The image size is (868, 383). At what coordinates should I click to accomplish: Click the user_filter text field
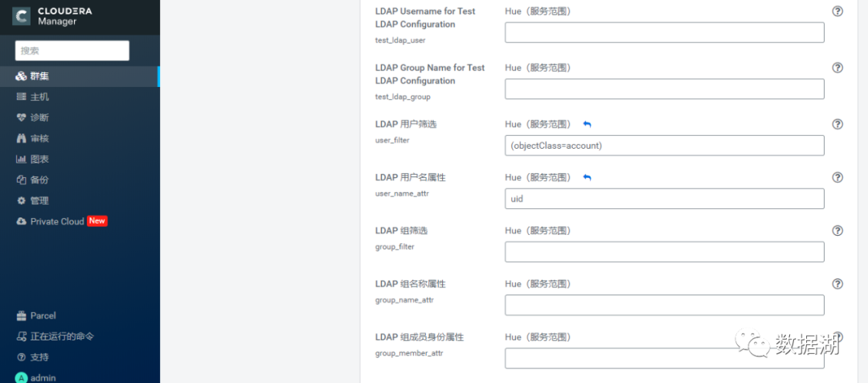(x=664, y=146)
